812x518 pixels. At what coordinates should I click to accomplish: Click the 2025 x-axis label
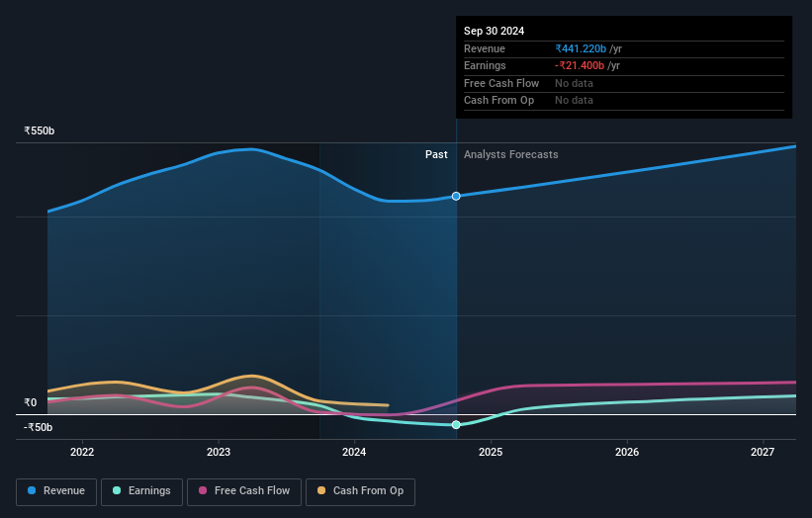tap(491, 453)
